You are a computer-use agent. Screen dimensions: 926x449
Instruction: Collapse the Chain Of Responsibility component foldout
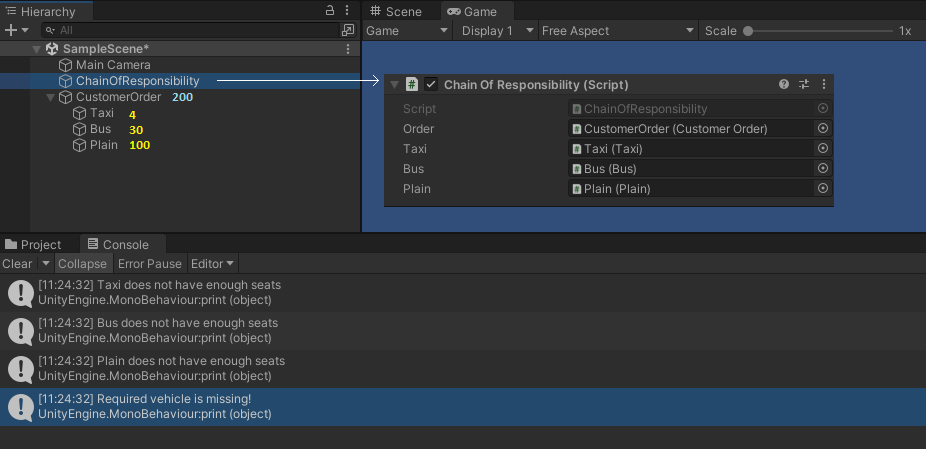(x=394, y=85)
